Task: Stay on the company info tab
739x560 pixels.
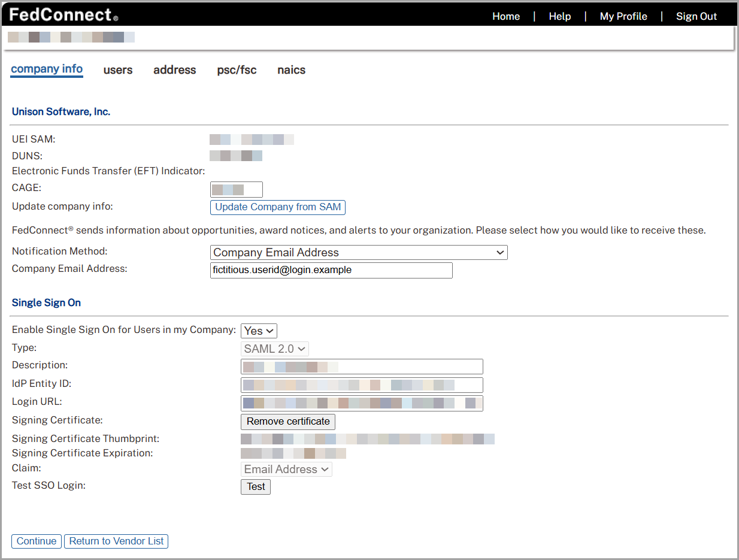Action: 46,69
